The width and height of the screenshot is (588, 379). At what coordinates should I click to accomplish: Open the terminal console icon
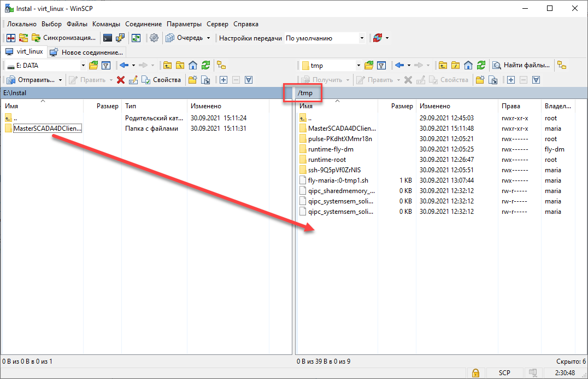click(108, 38)
